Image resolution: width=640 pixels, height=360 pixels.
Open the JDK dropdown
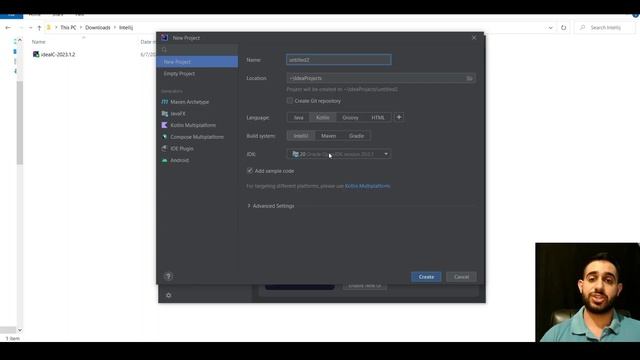[x=339, y=154]
